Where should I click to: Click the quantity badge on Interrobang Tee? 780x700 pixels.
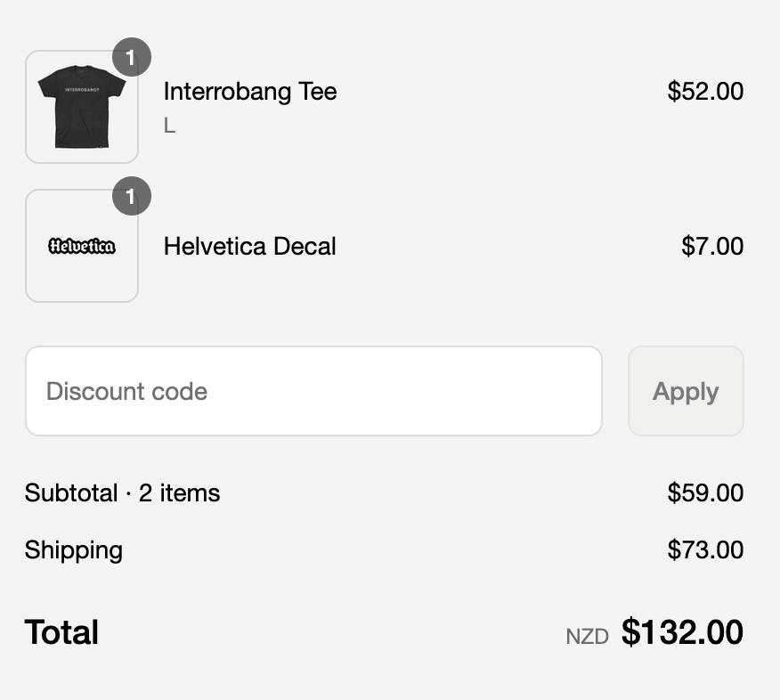coord(131,57)
